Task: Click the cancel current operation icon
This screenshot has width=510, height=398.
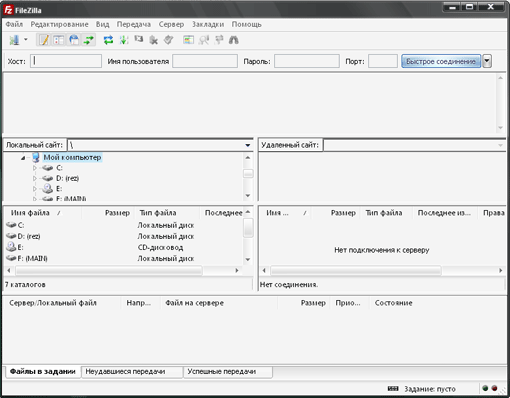Action: coord(139,40)
